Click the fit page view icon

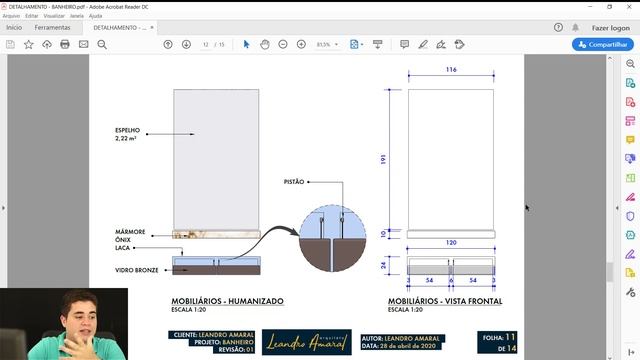[x=354, y=44]
